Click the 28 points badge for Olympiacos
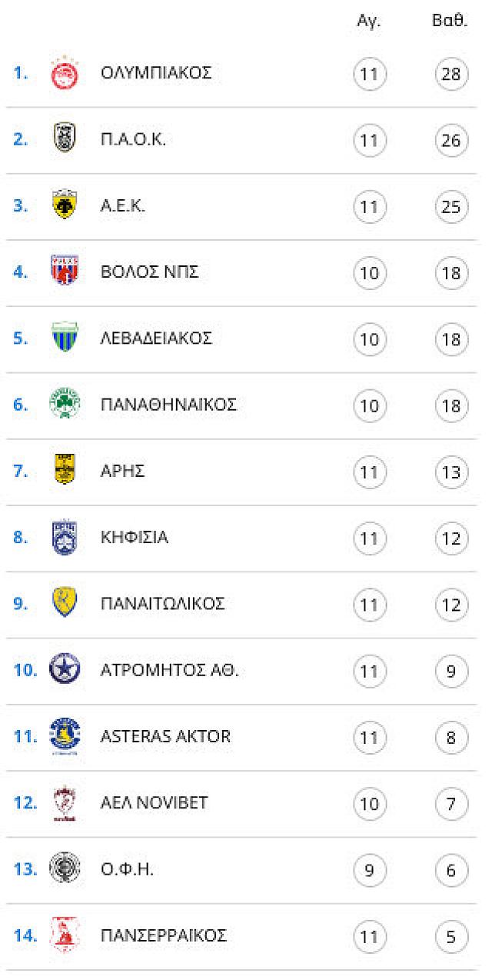 451,75
